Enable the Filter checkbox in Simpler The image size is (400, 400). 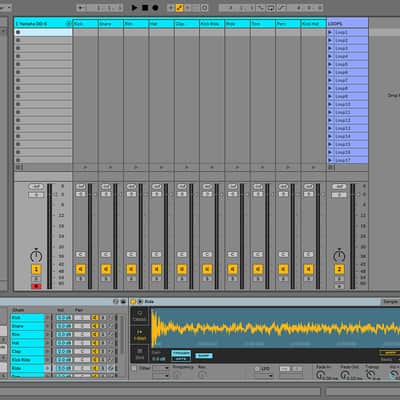[134, 368]
